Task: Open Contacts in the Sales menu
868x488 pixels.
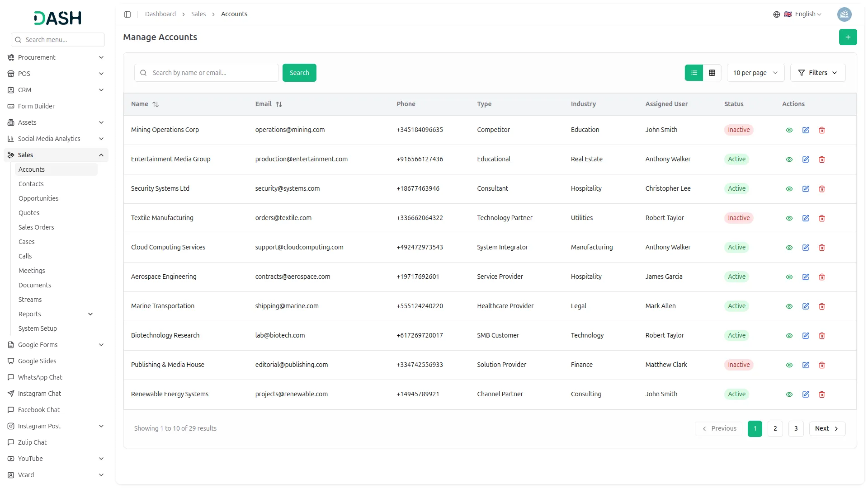Action: click(x=31, y=184)
